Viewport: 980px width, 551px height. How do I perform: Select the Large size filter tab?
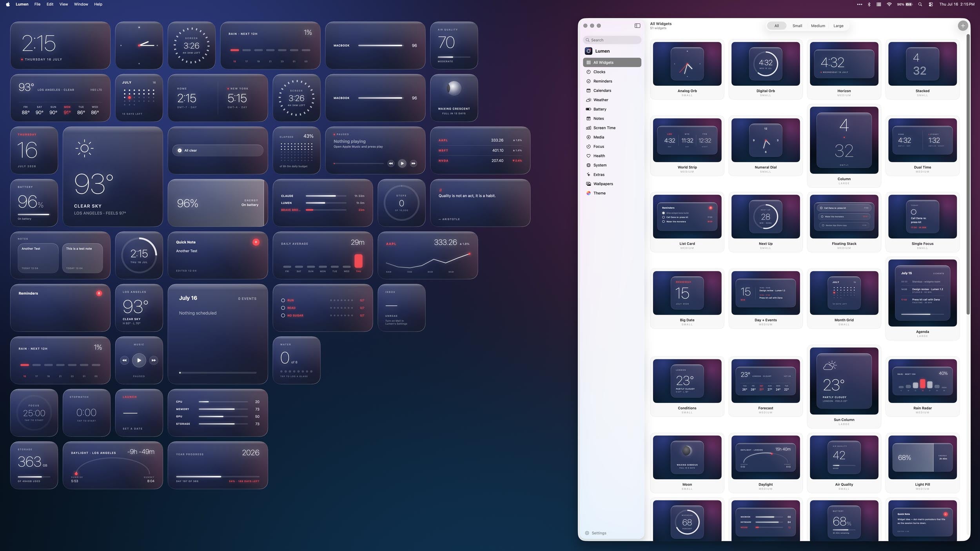838,26
